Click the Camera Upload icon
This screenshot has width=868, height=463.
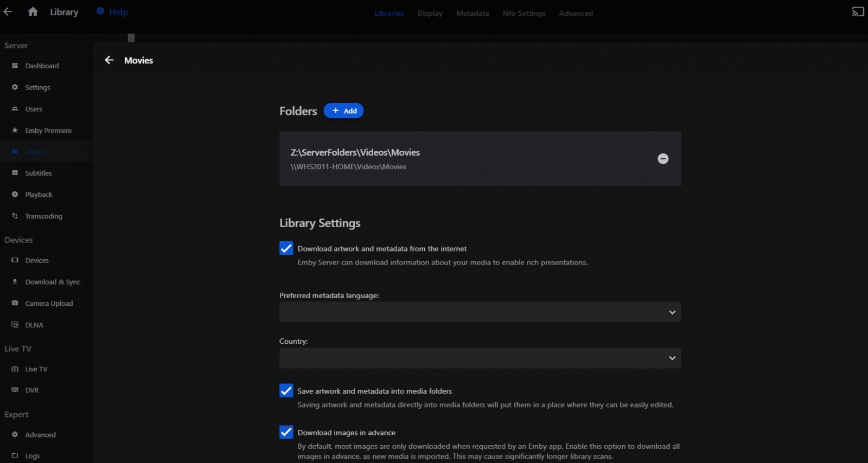coord(15,304)
